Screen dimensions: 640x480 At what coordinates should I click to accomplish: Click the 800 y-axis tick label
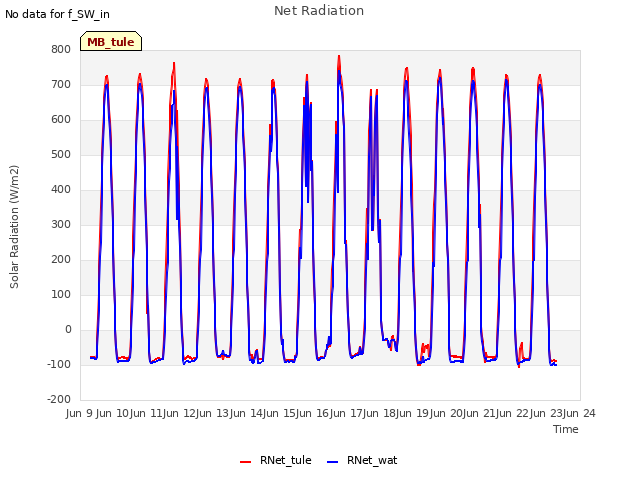click(61, 49)
